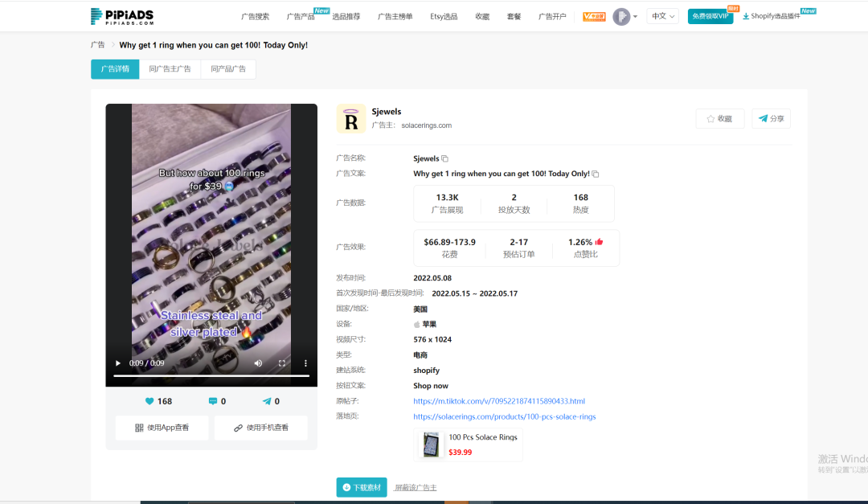This screenshot has width=868, height=504.
Task: Open the language dropdown
Action: click(662, 17)
